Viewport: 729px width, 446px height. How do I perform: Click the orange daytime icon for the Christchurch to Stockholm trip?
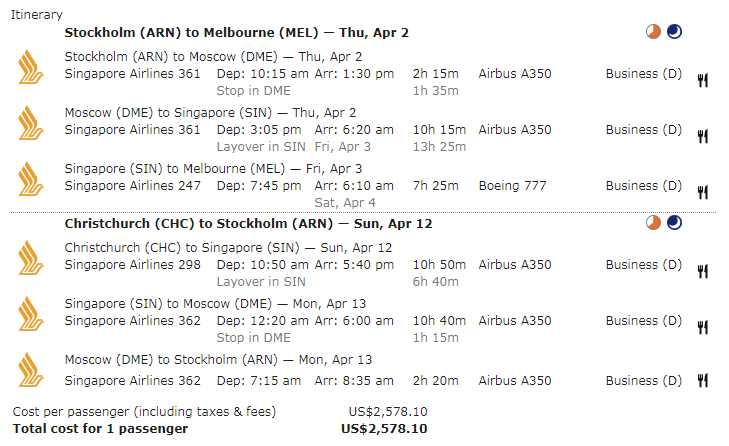(x=653, y=223)
